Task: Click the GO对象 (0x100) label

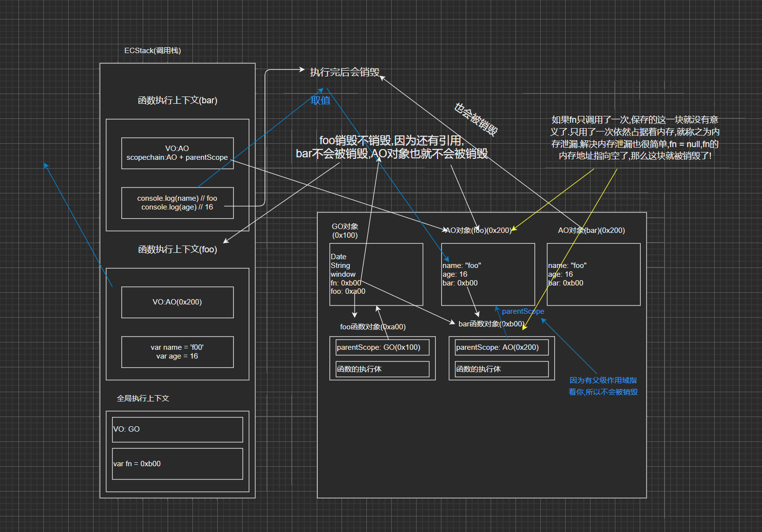Action: 345,231
